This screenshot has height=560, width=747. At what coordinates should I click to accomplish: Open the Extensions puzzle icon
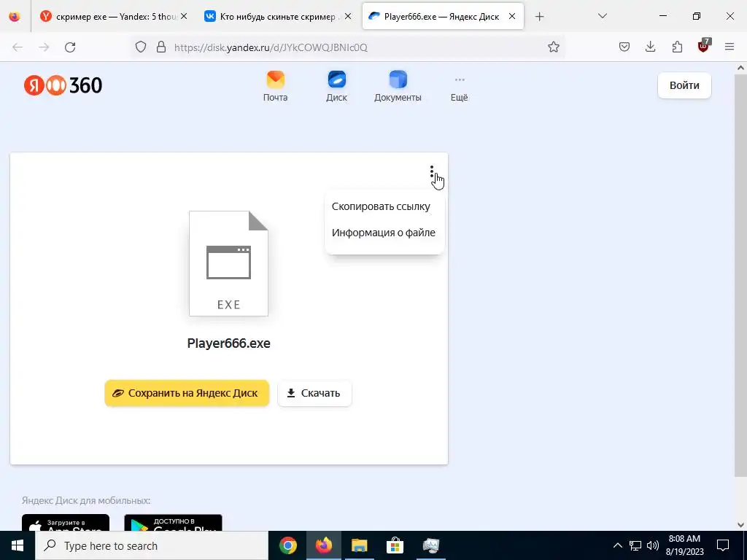pyautogui.click(x=677, y=47)
